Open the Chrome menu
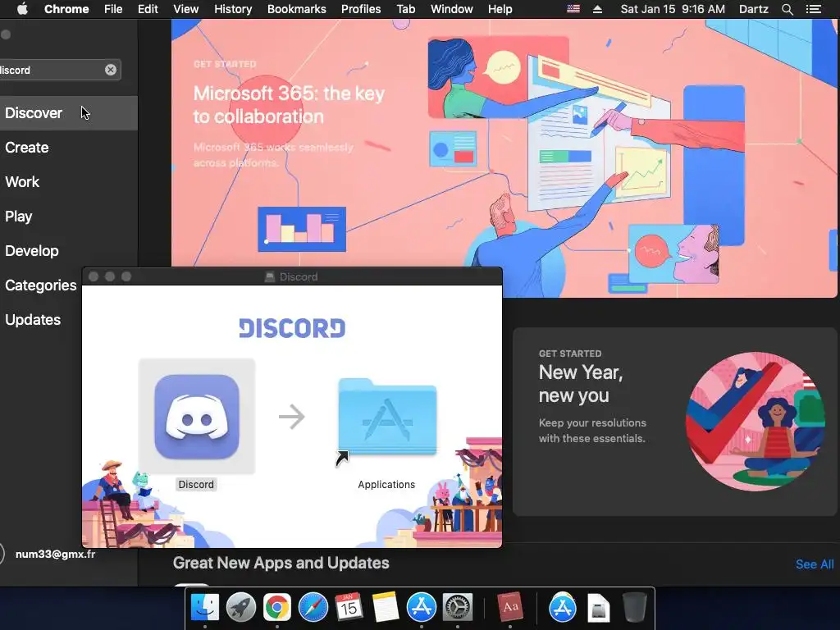840x630 pixels. (66, 9)
